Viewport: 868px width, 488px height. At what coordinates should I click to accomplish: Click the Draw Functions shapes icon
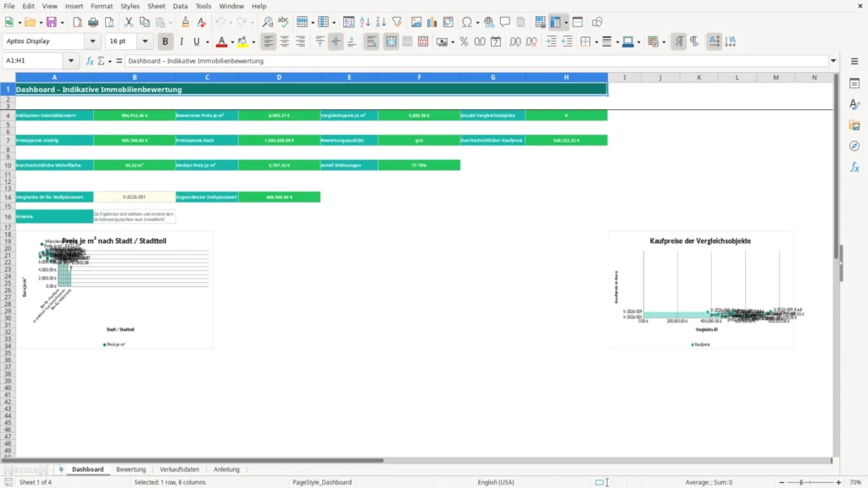click(x=597, y=22)
